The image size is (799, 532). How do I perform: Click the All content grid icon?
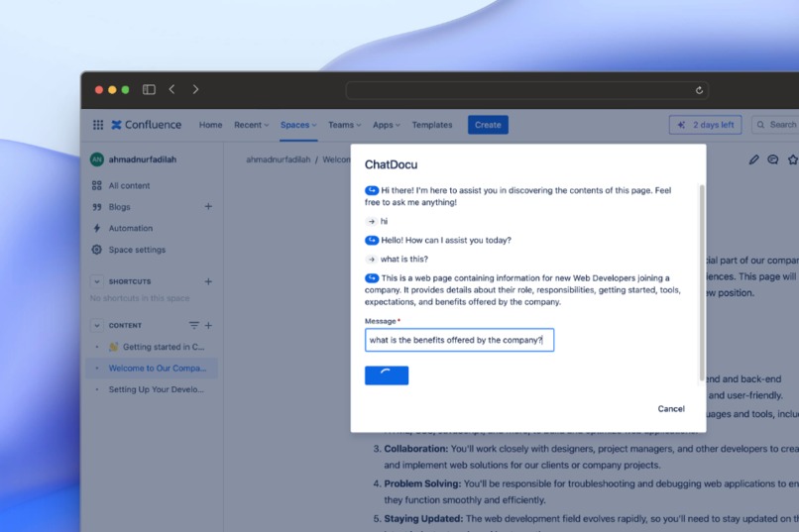pyautogui.click(x=97, y=186)
